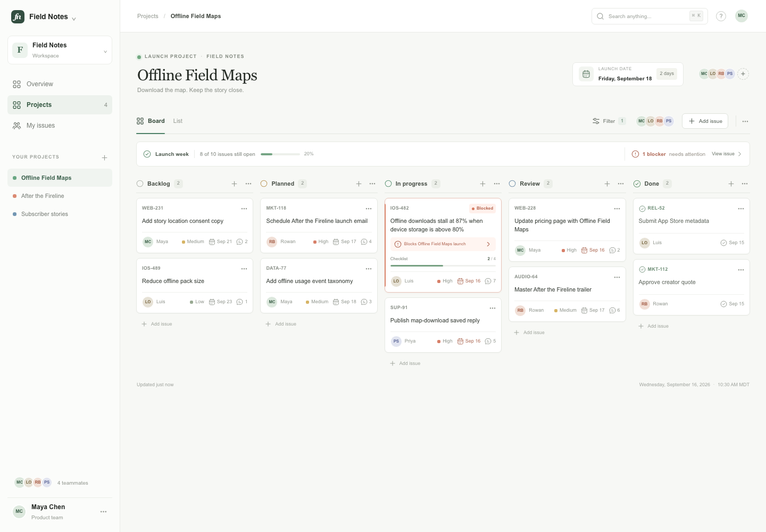This screenshot has width=766, height=532.
Task: Click the Launch week progress bar
Action: point(280,154)
